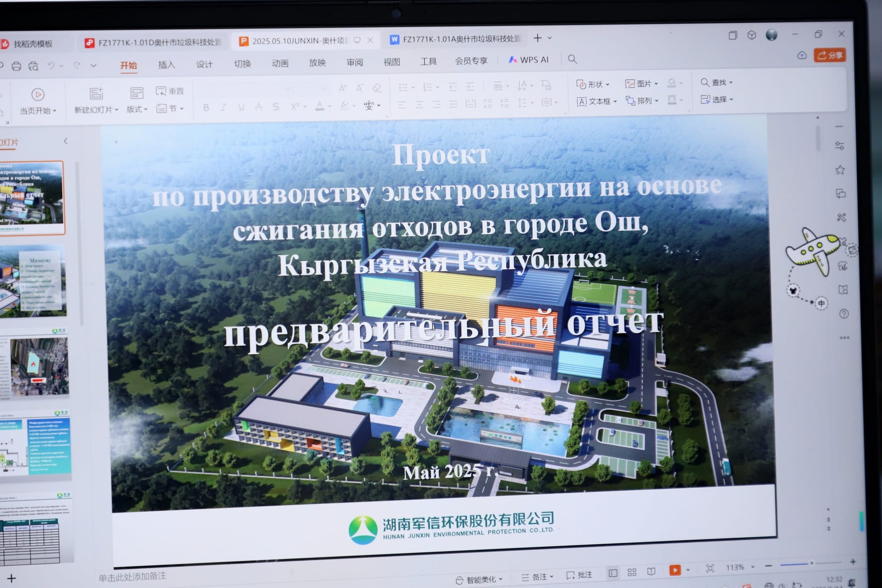The height and width of the screenshot is (588, 882).
Task: Click the search magnifier icon beside WPS AI
Action: pos(572,59)
